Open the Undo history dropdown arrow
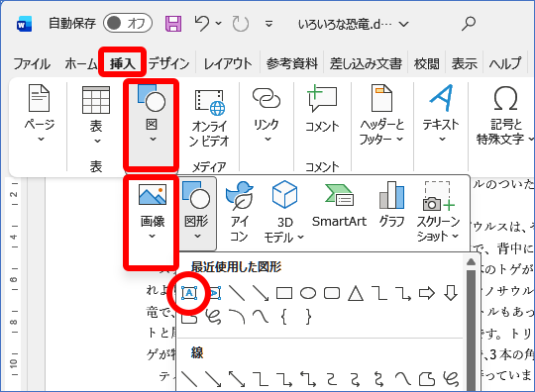Screen dimensions: 535x392 (219, 23)
